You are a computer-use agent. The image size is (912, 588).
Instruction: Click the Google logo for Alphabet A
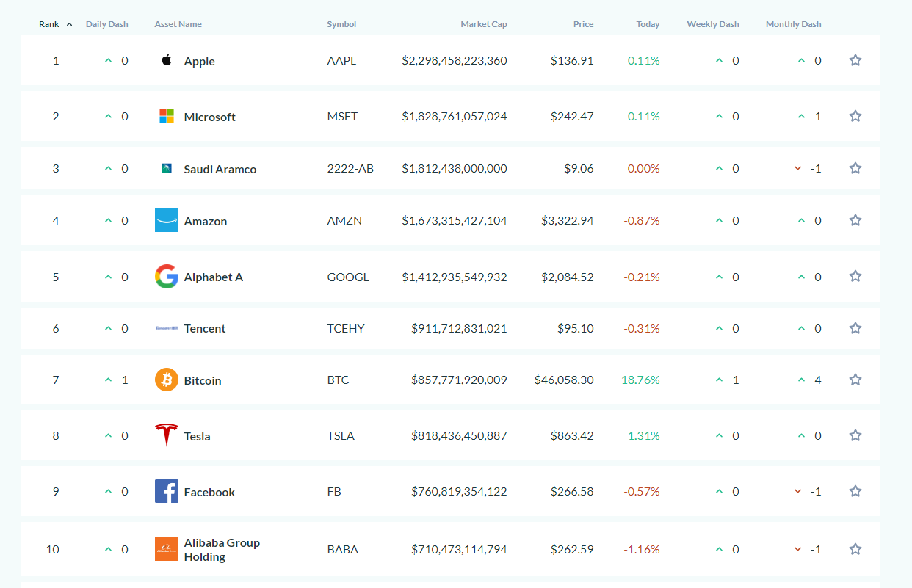(x=167, y=277)
